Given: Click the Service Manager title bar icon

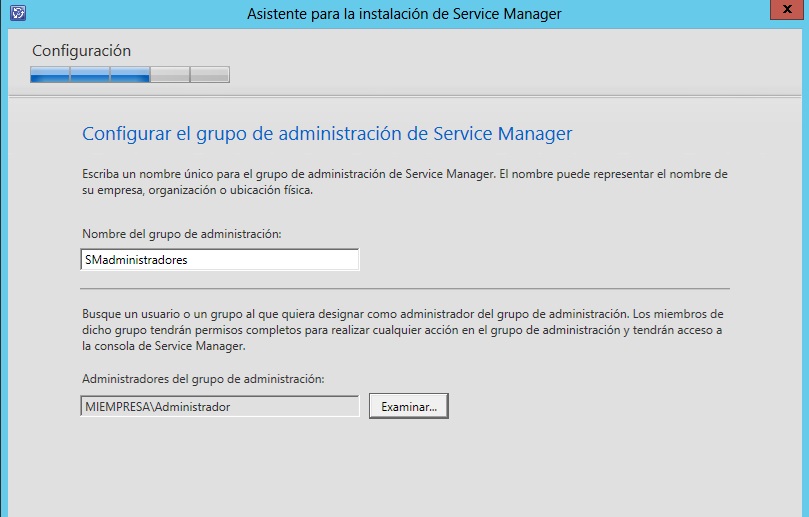Looking at the screenshot, I should [x=17, y=13].
